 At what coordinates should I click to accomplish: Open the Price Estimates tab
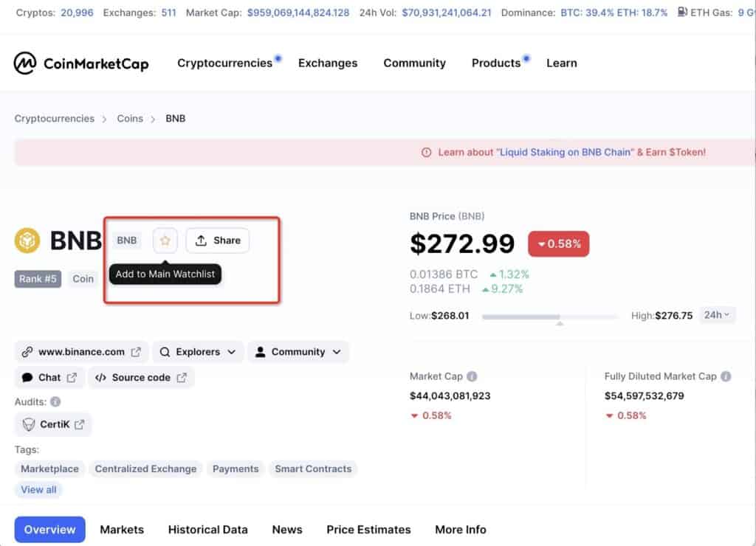pyautogui.click(x=369, y=530)
